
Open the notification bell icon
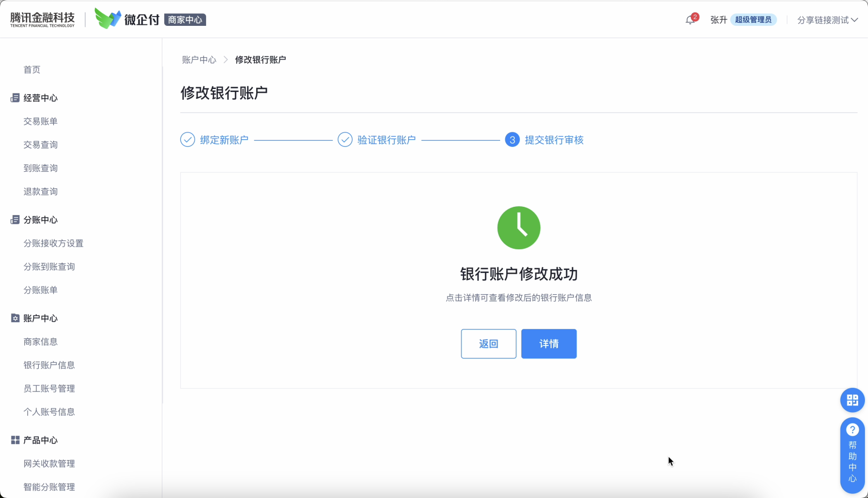click(690, 20)
